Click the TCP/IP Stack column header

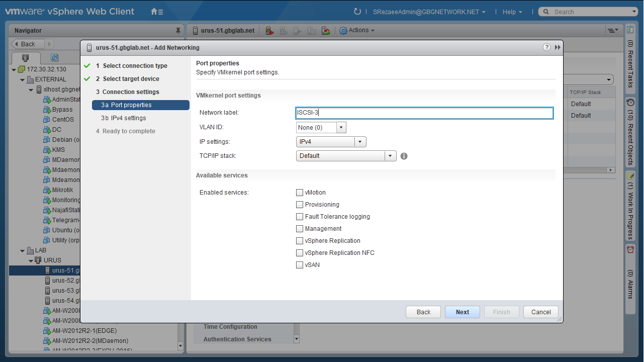coord(592,93)
